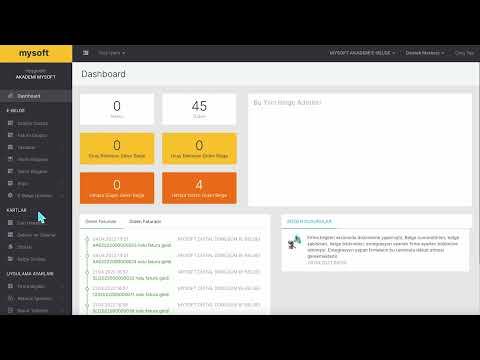Click icon of second entry under KARTLAR
480x360 pixels.
click(11, 235)
